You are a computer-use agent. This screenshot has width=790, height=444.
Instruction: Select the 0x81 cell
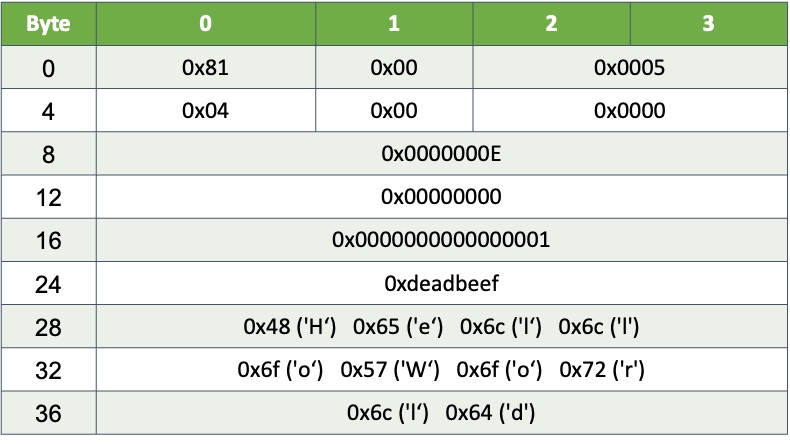tap(205, 68)
